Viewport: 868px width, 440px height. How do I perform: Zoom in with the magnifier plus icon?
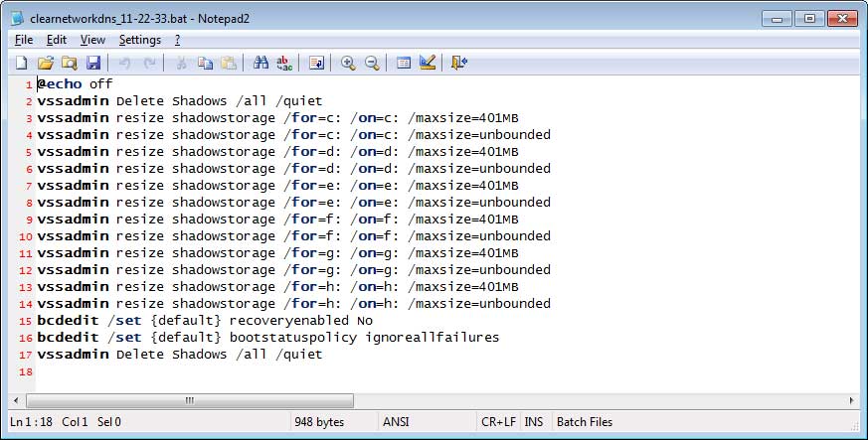click(348, 63)
